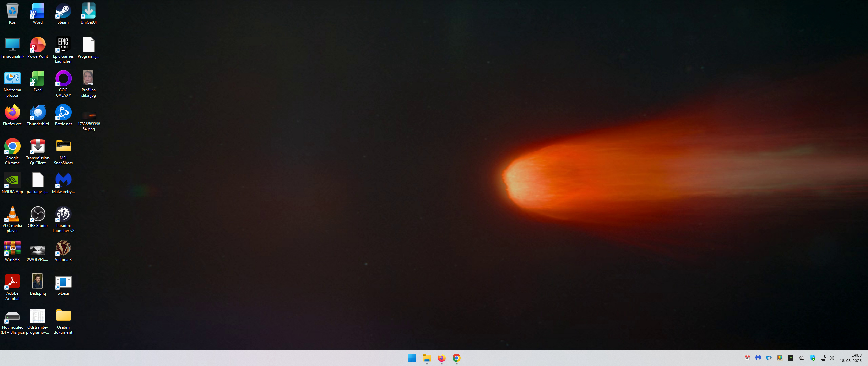Select the Firefox.exe desktop icon
Viewport: 868px width, 366px height.
(13, 115)
